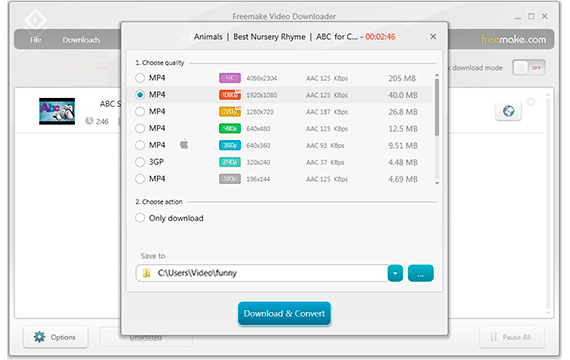Enable the Only download action
Viewport: 570px width, 360px height.
[140, 218]
